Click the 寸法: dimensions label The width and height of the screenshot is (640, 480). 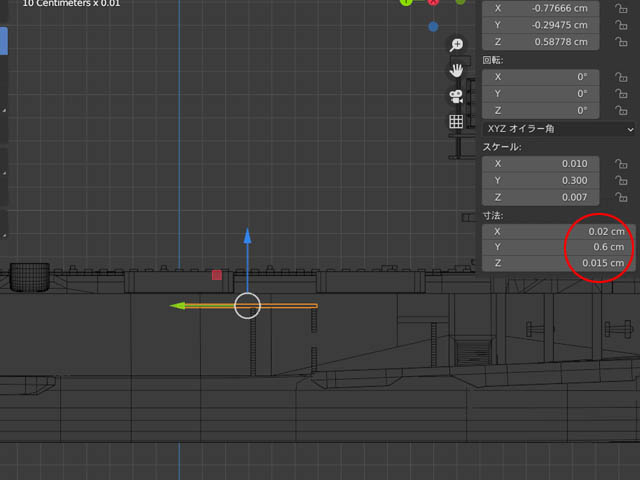point(493,216)
